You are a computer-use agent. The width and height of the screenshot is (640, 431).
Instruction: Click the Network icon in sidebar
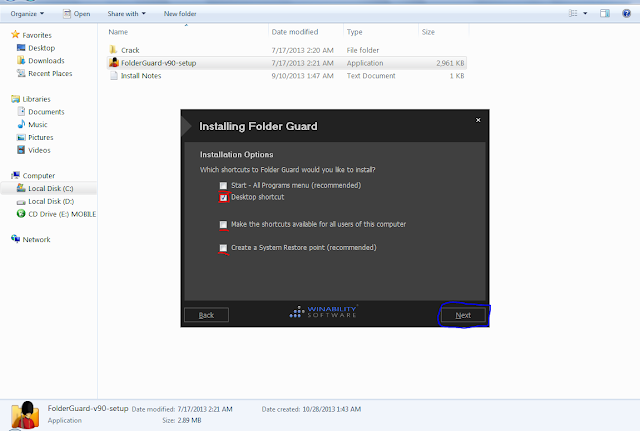click(16, 239)
